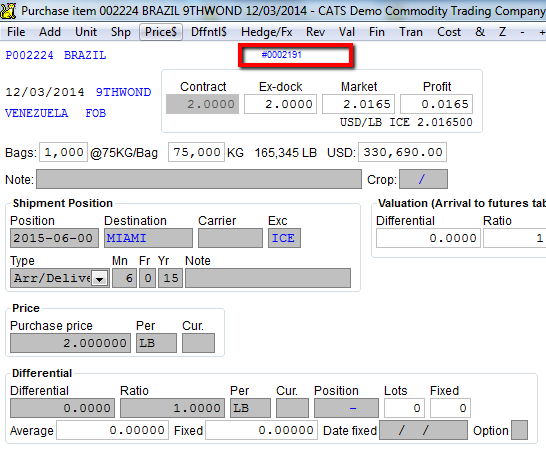
Task: Click the Carrier field
Action: [x=230, y=238]
